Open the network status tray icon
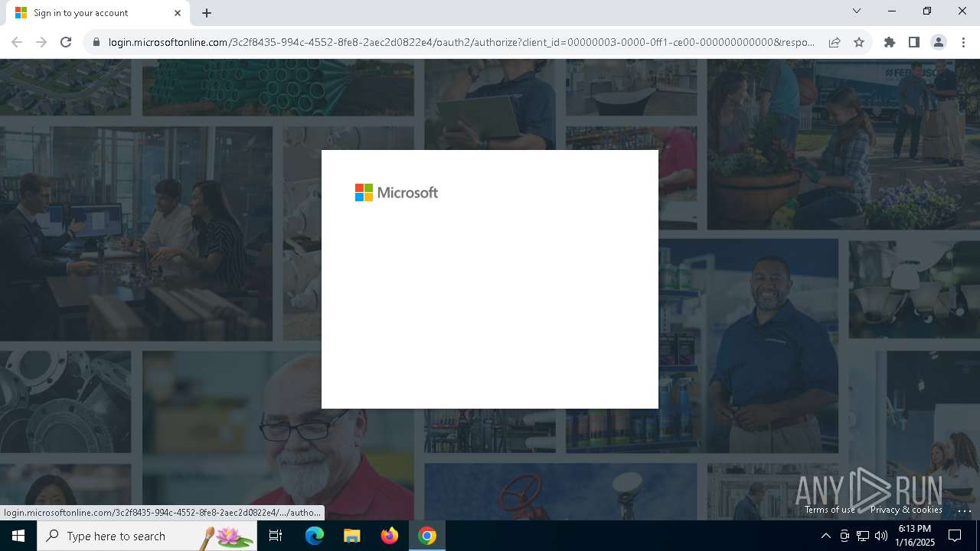This screenshot has width=980, height=551. 863,536
